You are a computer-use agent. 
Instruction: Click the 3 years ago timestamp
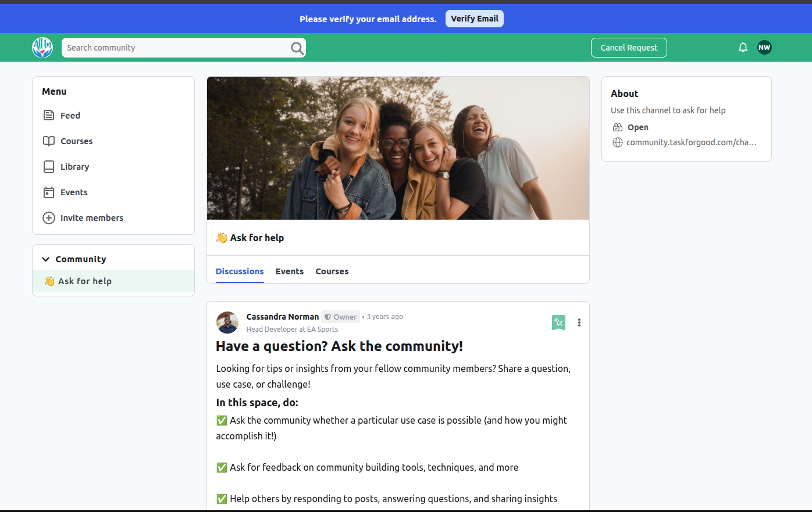(385, 317)
